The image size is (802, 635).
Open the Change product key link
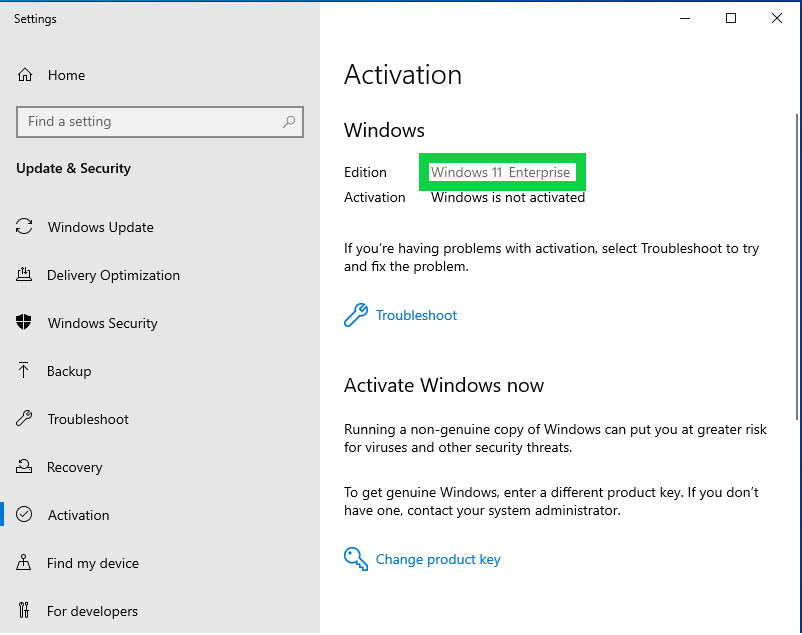438,559
